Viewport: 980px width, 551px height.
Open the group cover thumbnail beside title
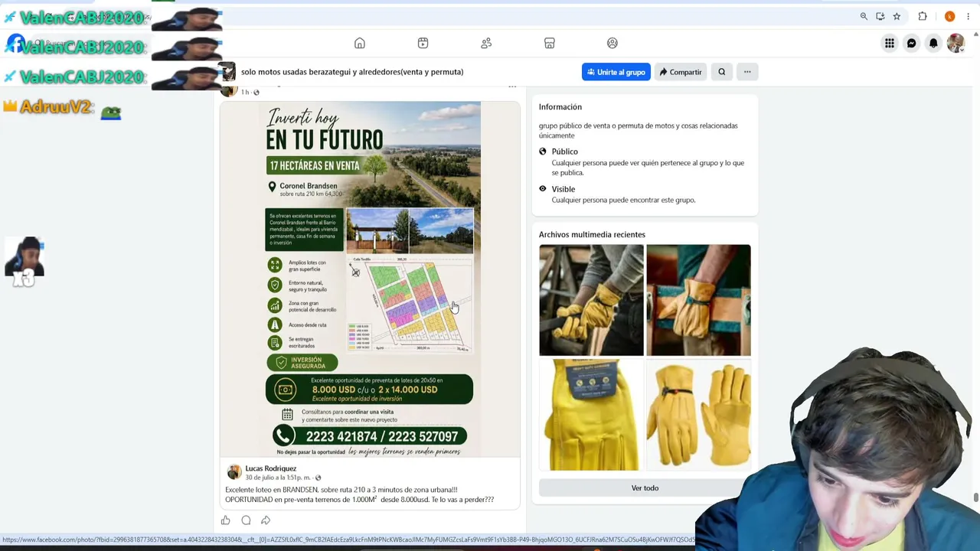tap(228, 72)
